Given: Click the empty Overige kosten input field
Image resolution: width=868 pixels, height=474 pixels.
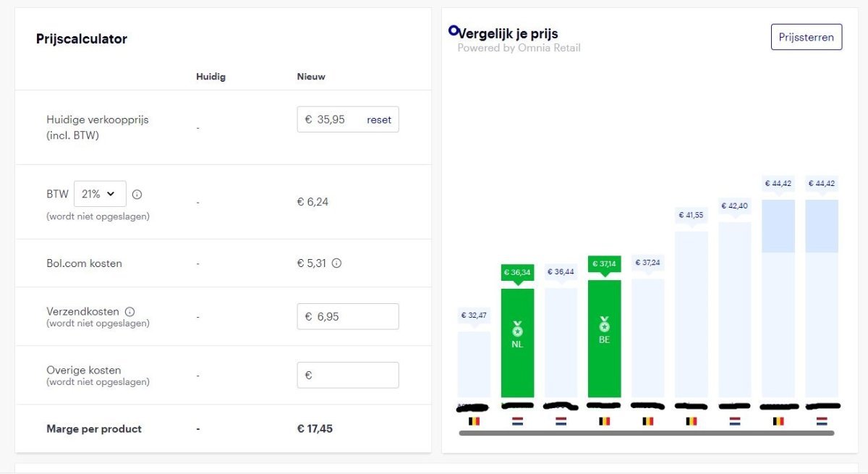Looking at the screenshot, I should [348, 376].
